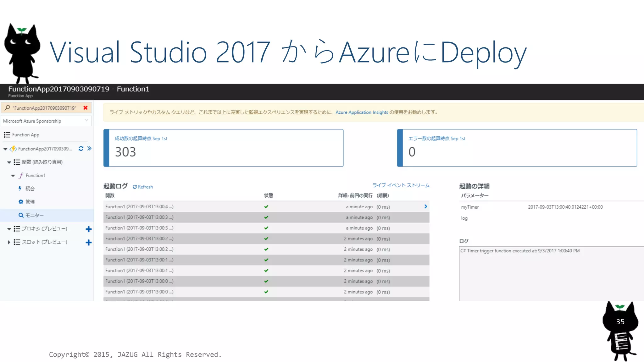The image size is (644, 362).
Task: Click the error count card showing 0
Action: click(x=517, y=148)
